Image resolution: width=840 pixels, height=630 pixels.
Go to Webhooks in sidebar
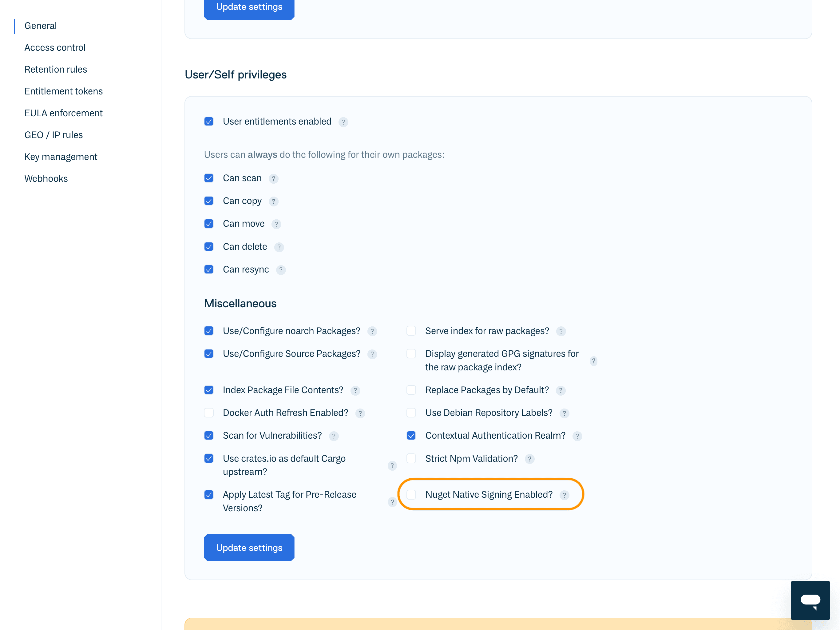46,179
